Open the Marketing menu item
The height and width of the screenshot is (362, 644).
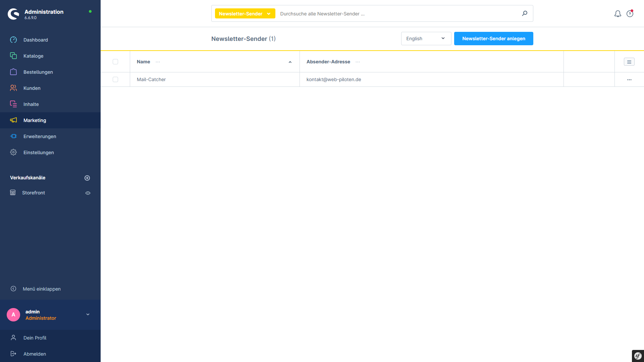[x=35, y=120]
